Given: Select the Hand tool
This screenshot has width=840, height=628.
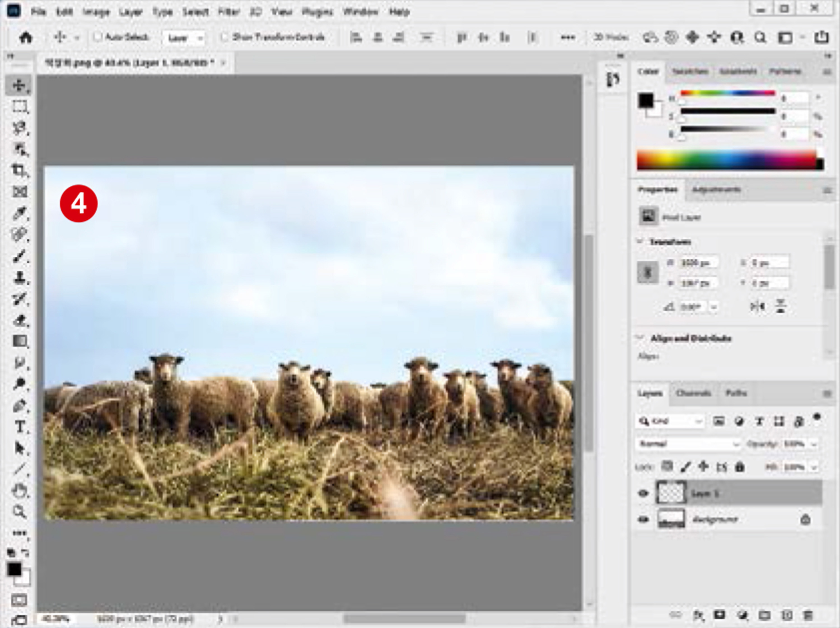Looking at the screenshot, I should point(19,491).
